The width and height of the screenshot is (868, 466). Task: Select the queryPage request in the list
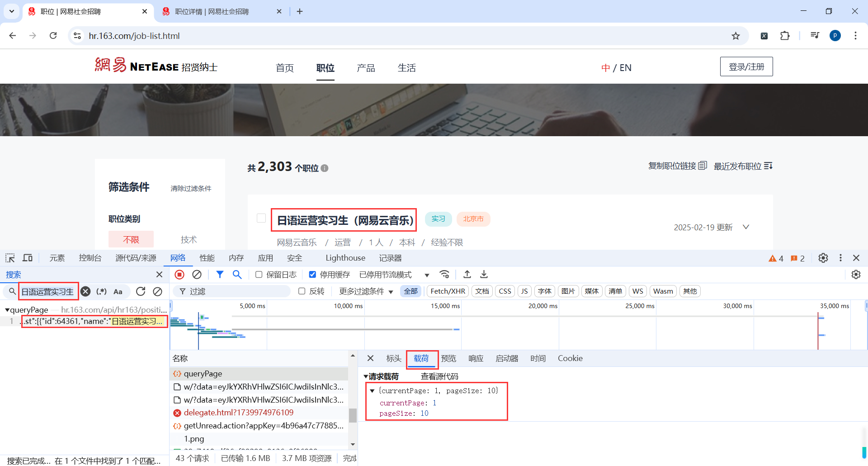pyautogui.click(x=259, y=374)
